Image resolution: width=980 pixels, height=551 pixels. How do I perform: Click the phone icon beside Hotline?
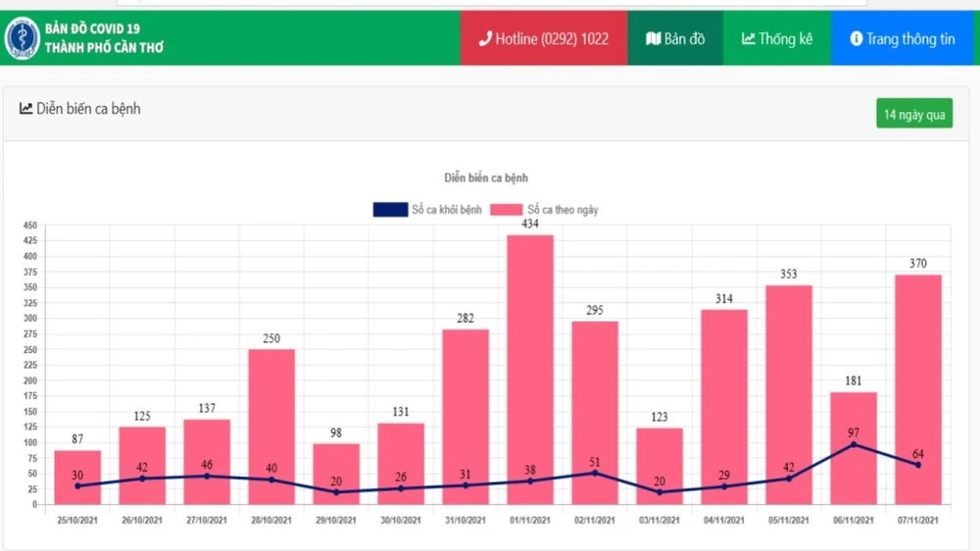484,39
